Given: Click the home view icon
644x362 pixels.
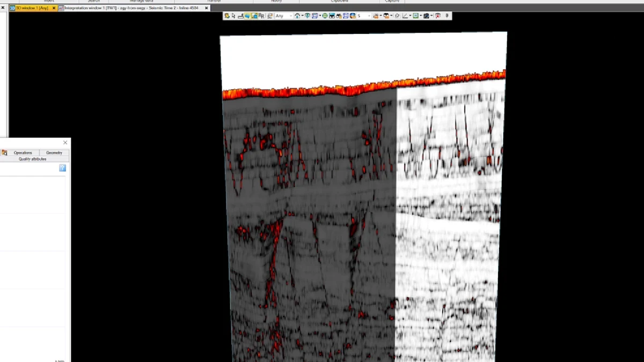Looking at the screenshot, I should (x=297, y=16).
